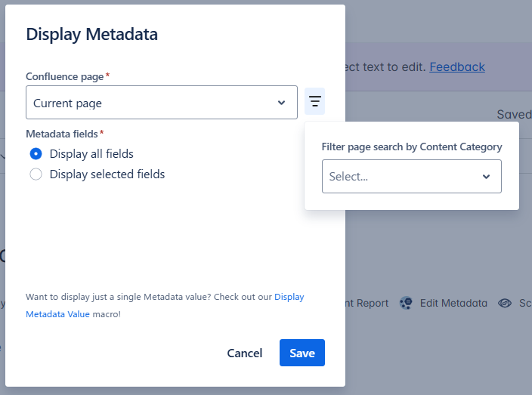Click the Saved status text behind the dialog

pos(514,115)
